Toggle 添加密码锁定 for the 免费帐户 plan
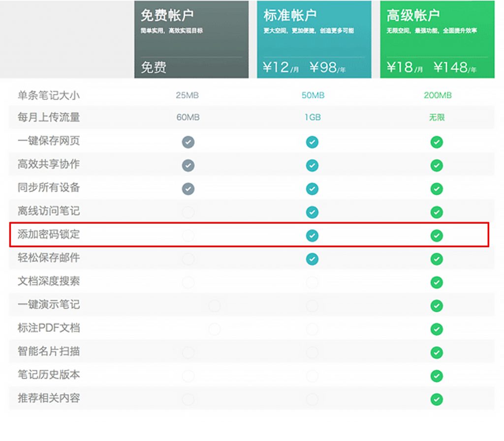504x441 pixels. point(189,235)
